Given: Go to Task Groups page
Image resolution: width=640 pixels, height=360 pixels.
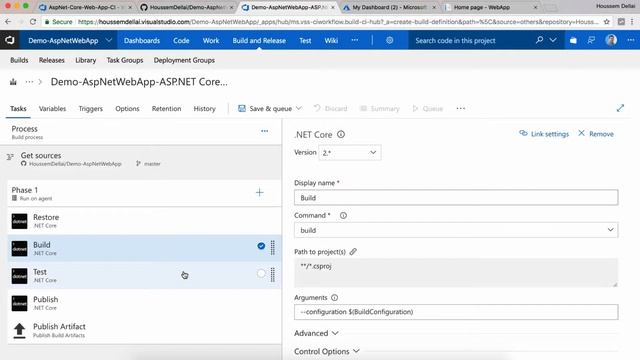Looking at the screenshot, I should (125, 60).
